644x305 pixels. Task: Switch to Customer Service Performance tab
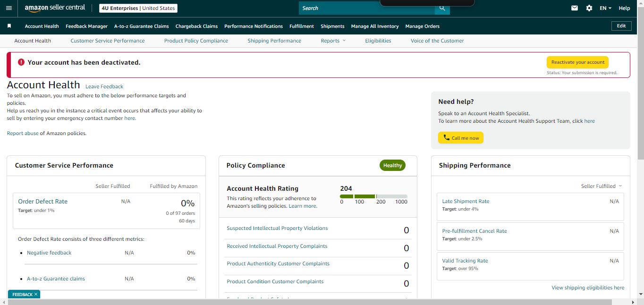pyautogui.click(x=108, y=41)
